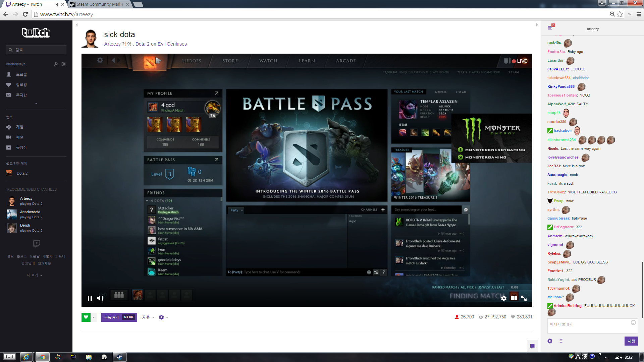Click the 채팅 send chat button

tap(631, 341)
